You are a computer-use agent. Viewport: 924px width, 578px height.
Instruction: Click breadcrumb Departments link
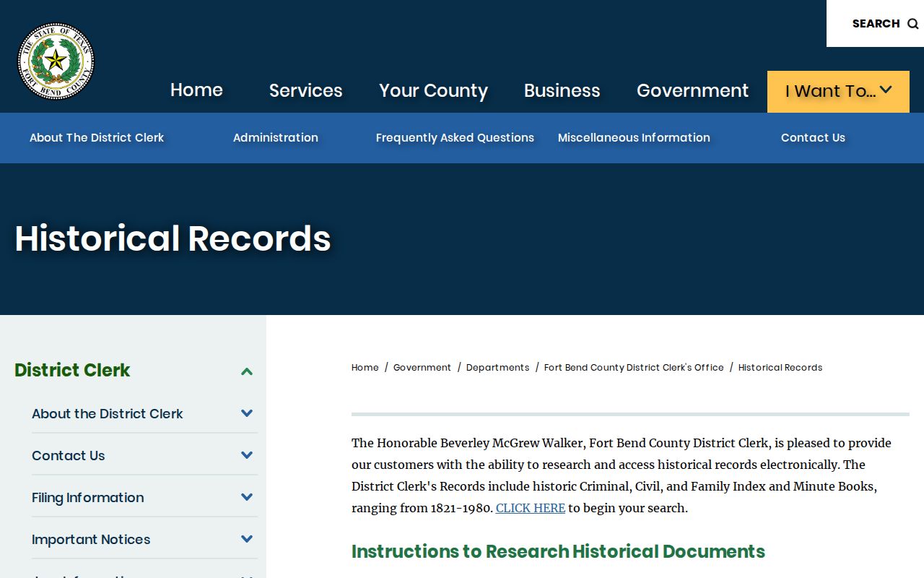[498, 367]
